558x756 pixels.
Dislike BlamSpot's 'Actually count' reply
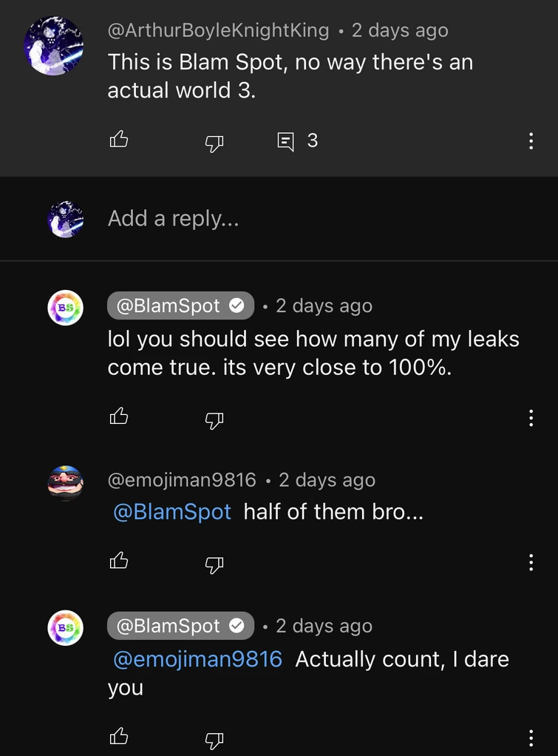(214, 738)
